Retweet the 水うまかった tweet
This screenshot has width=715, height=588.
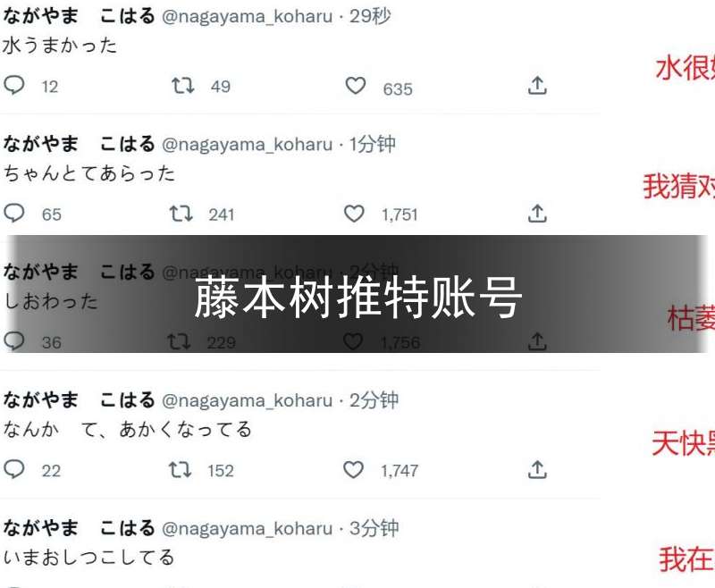(x=183, y=85)
